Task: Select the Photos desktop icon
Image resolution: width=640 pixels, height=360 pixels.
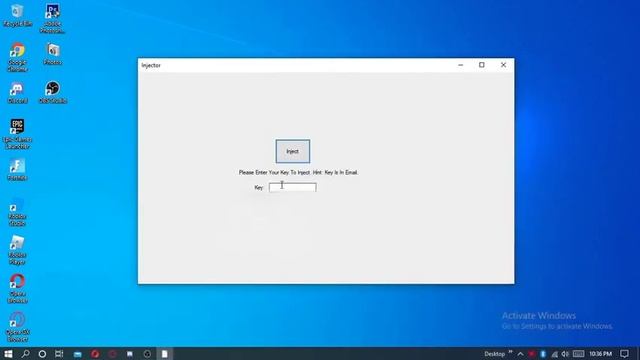Action: coord(53,54)
